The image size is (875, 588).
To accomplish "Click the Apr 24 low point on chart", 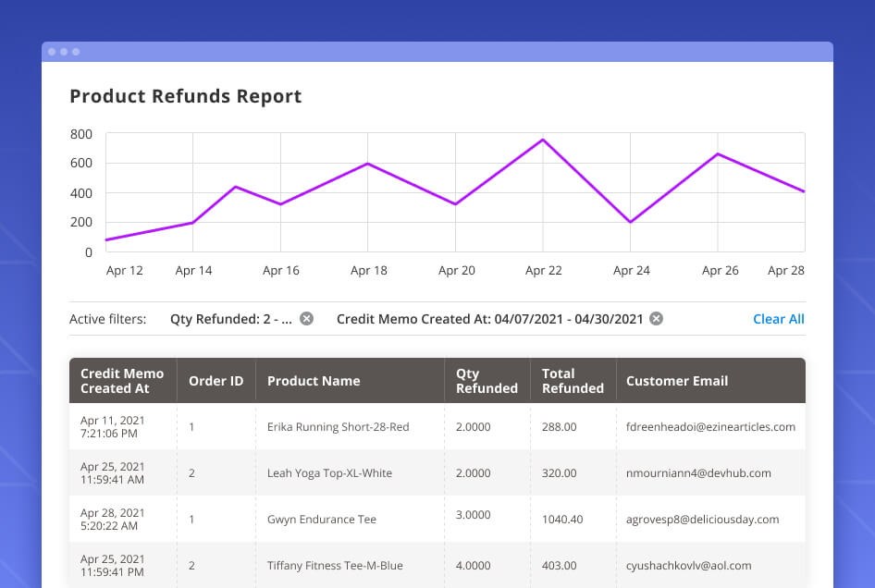I will (630, 222).
